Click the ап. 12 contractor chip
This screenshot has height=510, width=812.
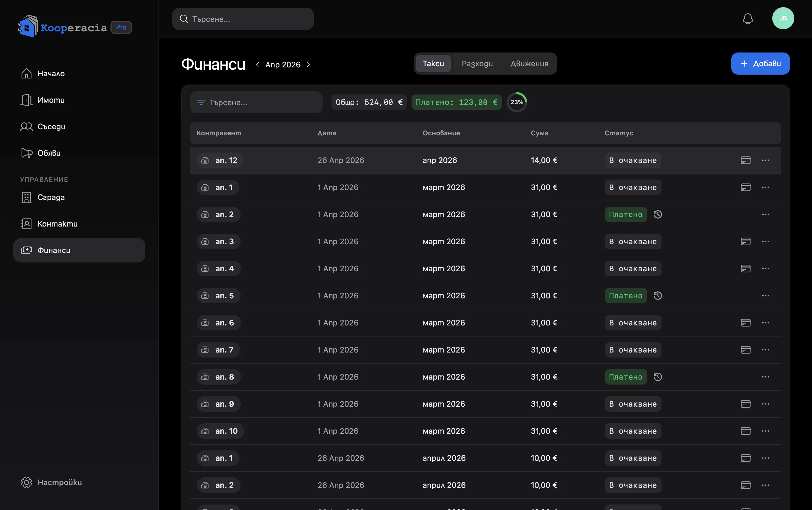(x=220, y=160)
